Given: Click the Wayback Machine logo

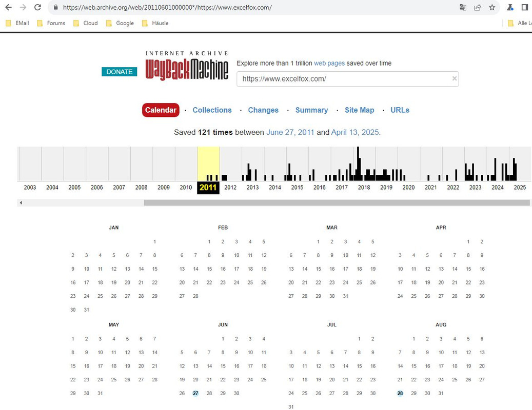Looking at the screenshot, I should point(187,66).
